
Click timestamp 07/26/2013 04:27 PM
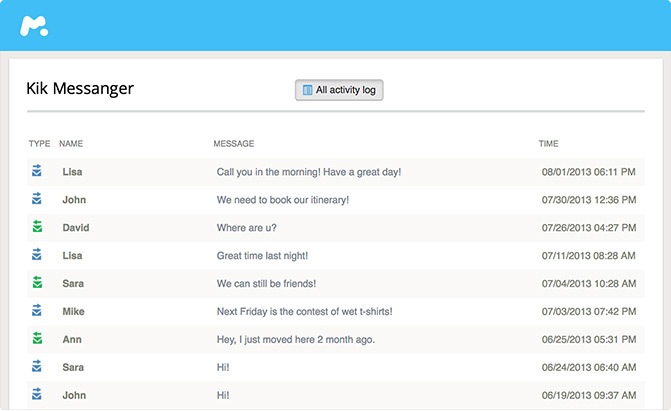[x=589, y=228]
